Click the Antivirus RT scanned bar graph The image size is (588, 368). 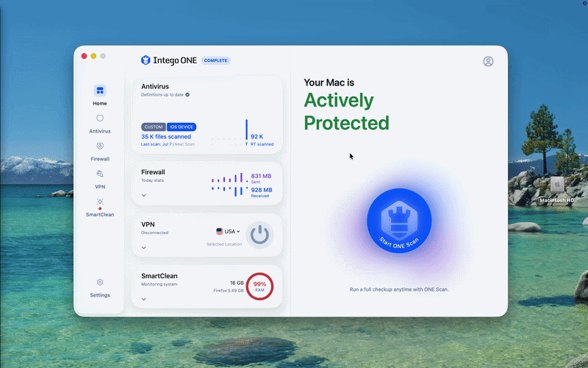pos(229,132)
